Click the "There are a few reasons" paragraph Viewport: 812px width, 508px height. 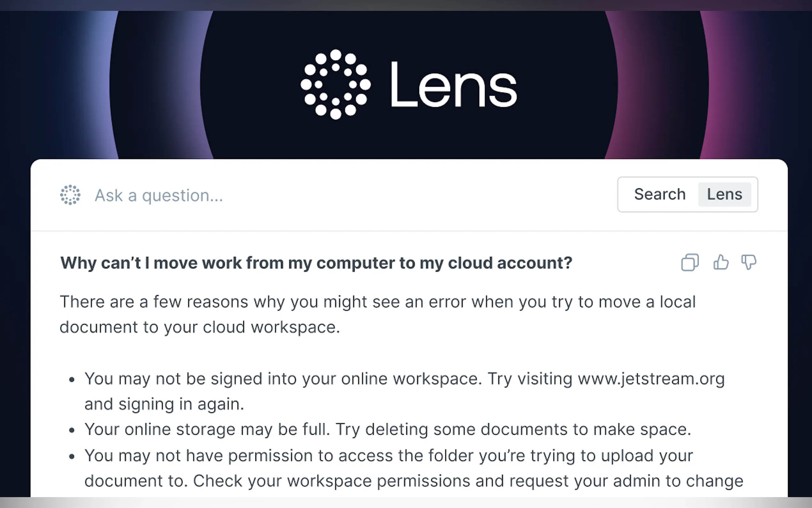pos(377,302)
